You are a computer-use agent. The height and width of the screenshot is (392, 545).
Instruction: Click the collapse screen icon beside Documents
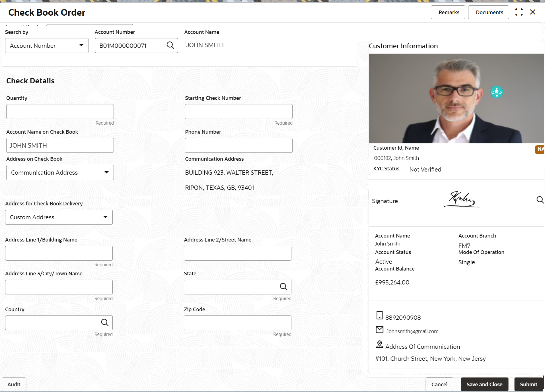pyautogui.click(x=519, y=12)
